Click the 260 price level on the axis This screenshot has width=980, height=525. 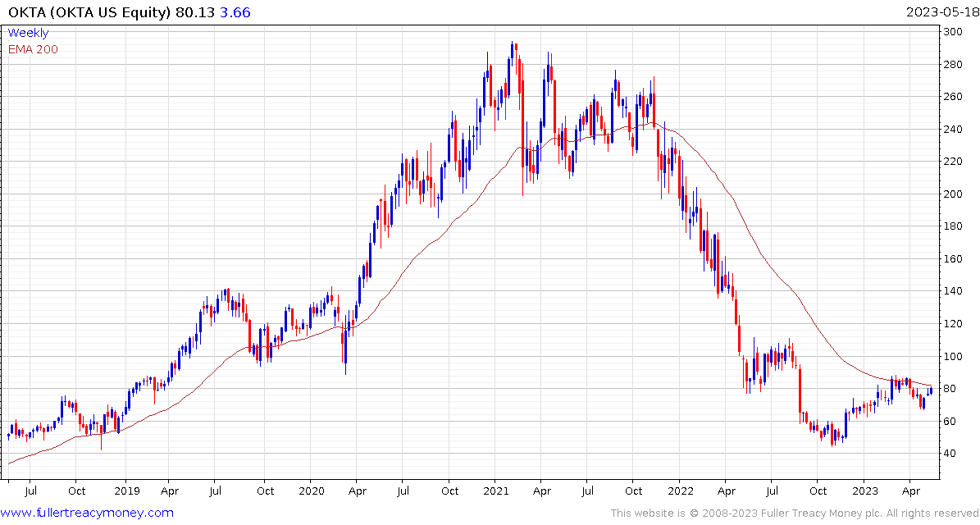953,97
